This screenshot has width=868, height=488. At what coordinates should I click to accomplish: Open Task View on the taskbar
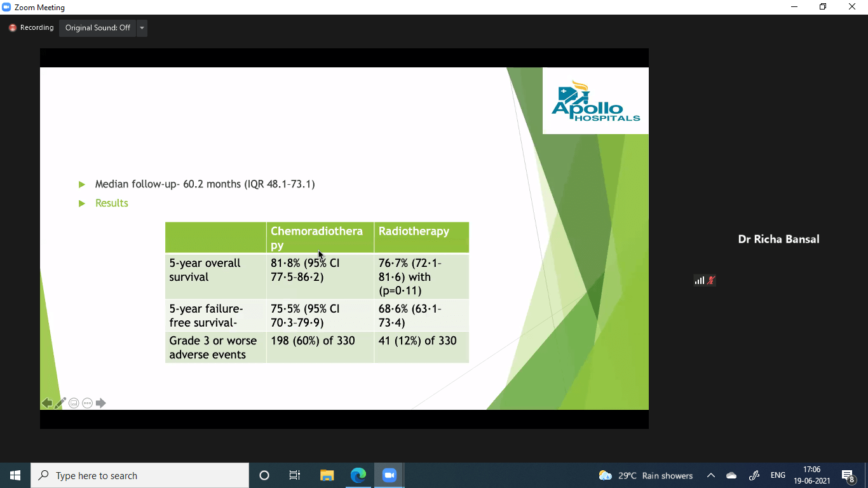tap(295, 475)
